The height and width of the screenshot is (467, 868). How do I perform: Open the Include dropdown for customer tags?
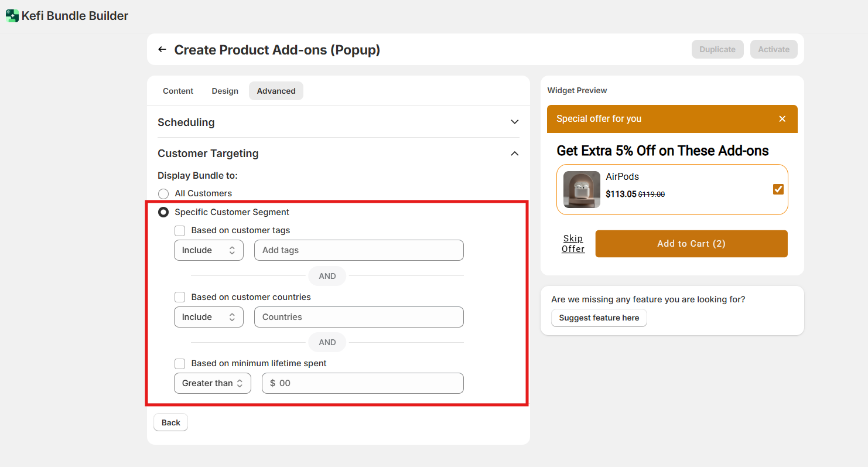[x=209, y=250]
